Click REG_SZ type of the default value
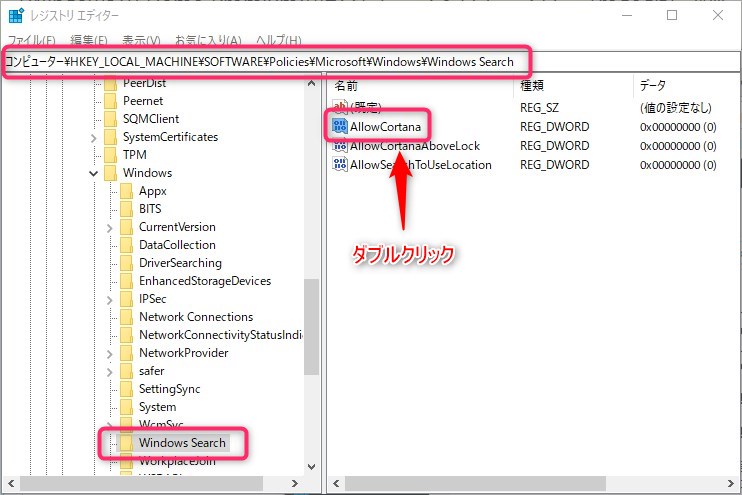The height and width of the screenshot is (495, 742). click(x=539, y=108)
